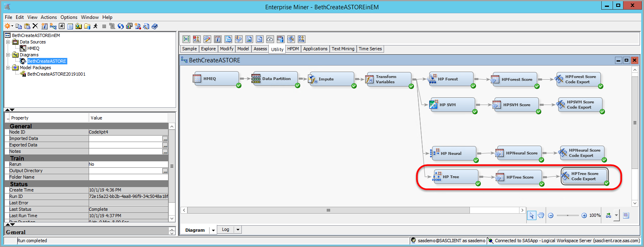Switch to the Model node tab
The width and height of the screenshot is (644, 247).
click(x=243, y=49)
